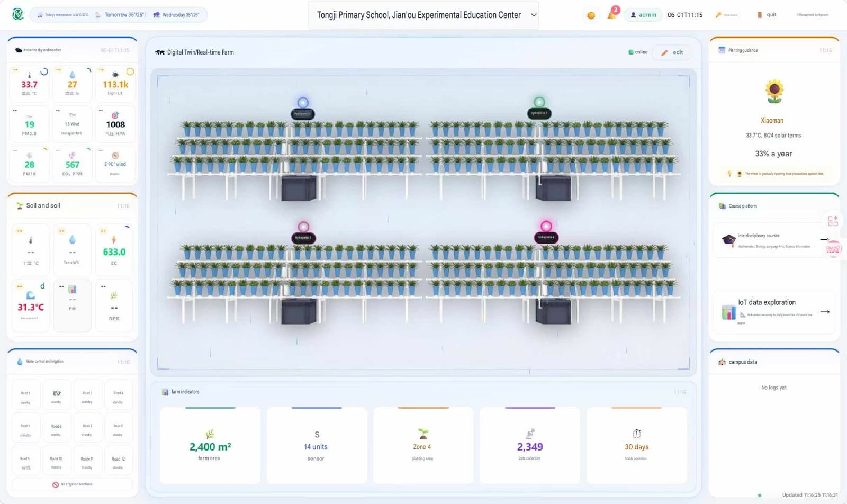Click the sunflower Xiaoman icon
This screenshot has height=504, width=847.
coord(774,92)
